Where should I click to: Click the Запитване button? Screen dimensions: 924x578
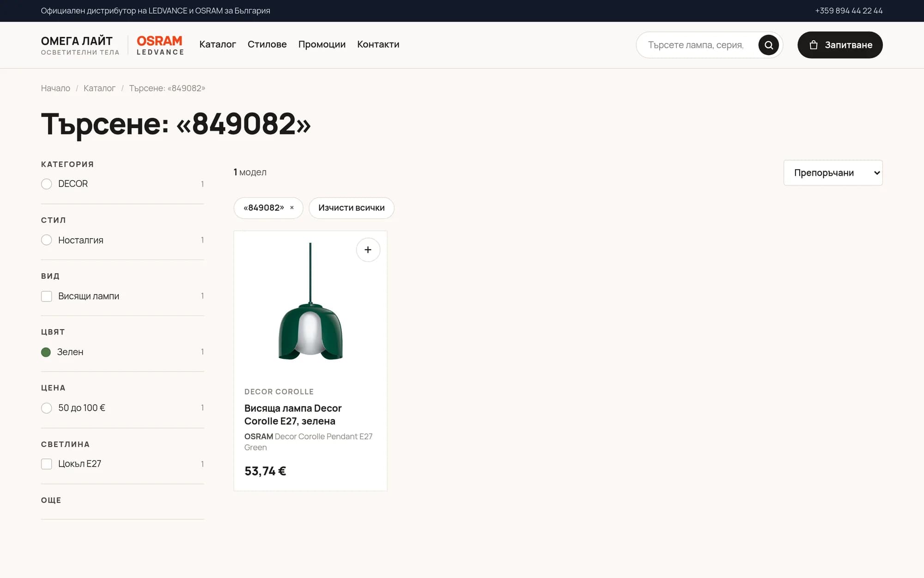839,45
